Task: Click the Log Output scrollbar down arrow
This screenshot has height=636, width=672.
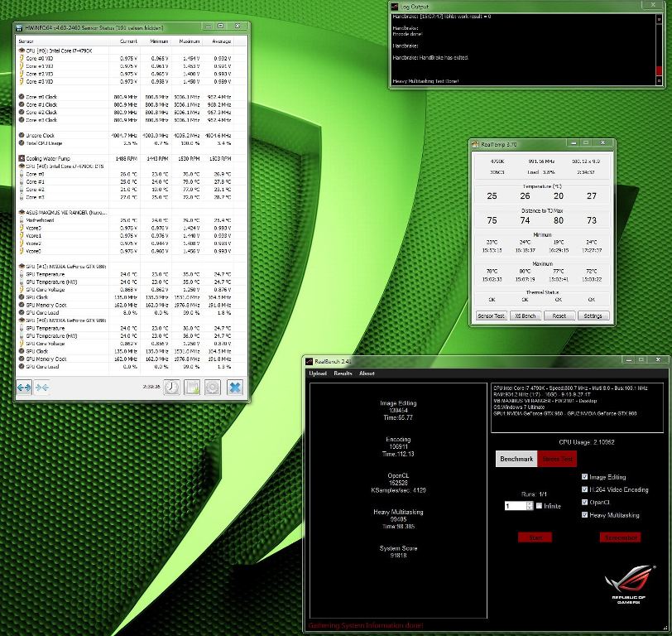Action: click(x=659, y=80)
